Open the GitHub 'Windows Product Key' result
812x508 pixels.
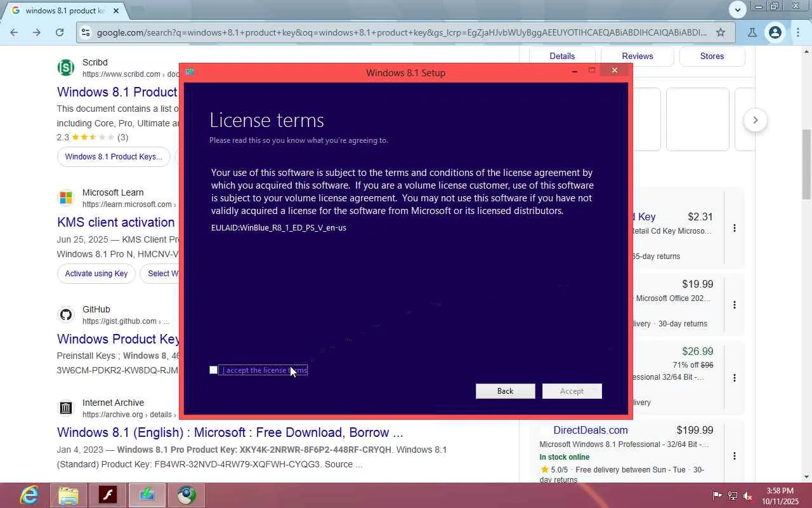coord(118,339)
